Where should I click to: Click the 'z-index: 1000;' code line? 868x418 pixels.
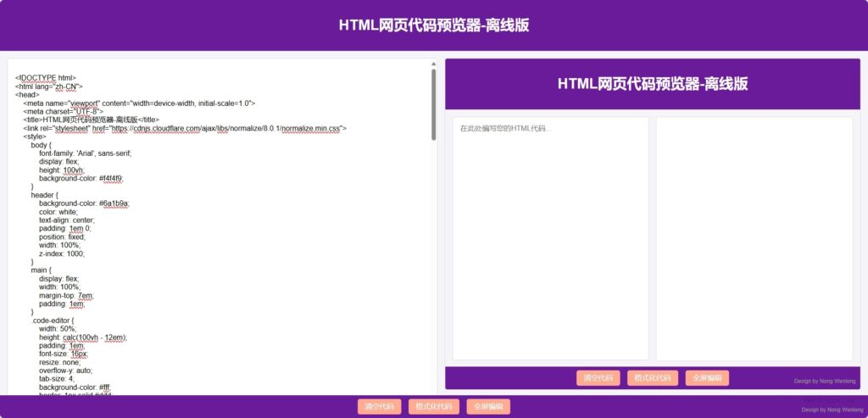pyautogui.click(x=62, y=254)
